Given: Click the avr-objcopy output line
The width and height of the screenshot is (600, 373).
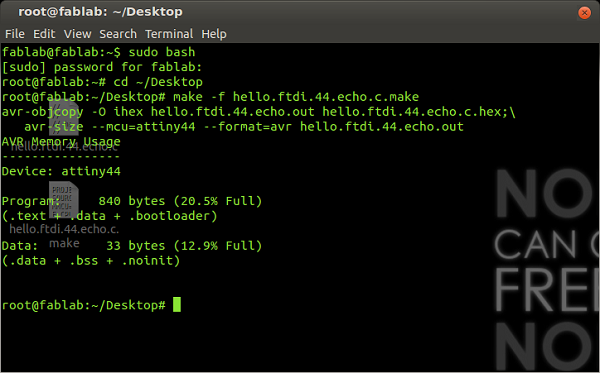Looking at the screenshot, I should [x=259, y=112].
